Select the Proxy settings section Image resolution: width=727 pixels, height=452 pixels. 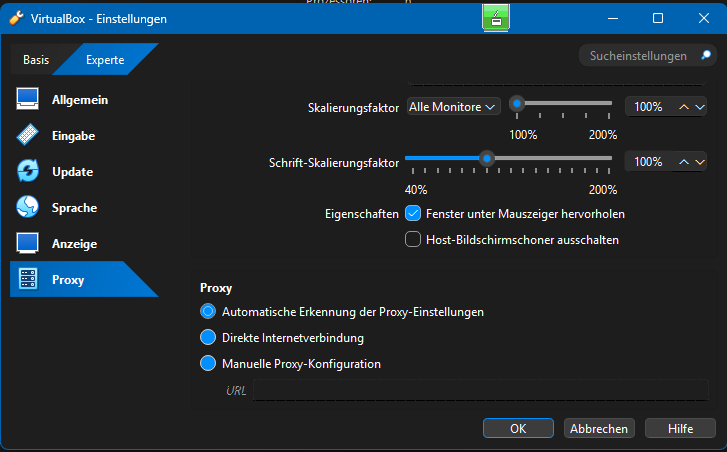click(83, 279)
